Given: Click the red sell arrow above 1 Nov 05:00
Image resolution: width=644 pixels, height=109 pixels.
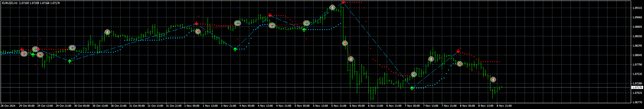Looking at the screenshot, I should coord(196,23).
